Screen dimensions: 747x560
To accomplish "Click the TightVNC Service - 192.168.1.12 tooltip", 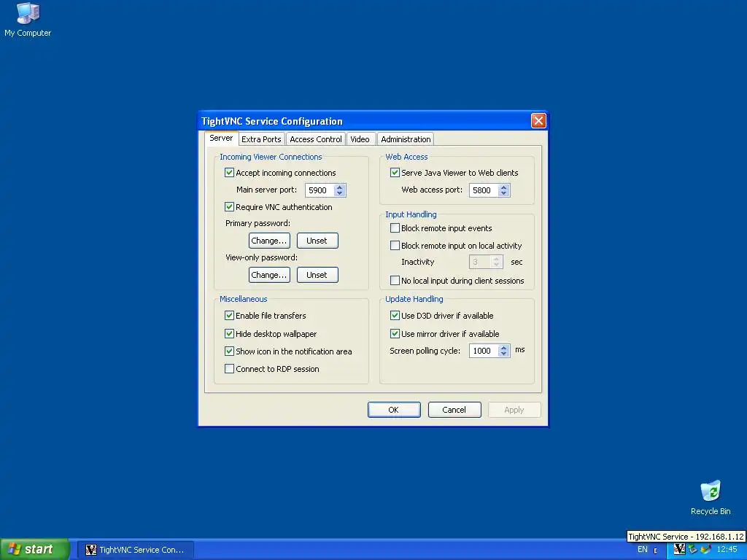I will click(x=686, y=536).
